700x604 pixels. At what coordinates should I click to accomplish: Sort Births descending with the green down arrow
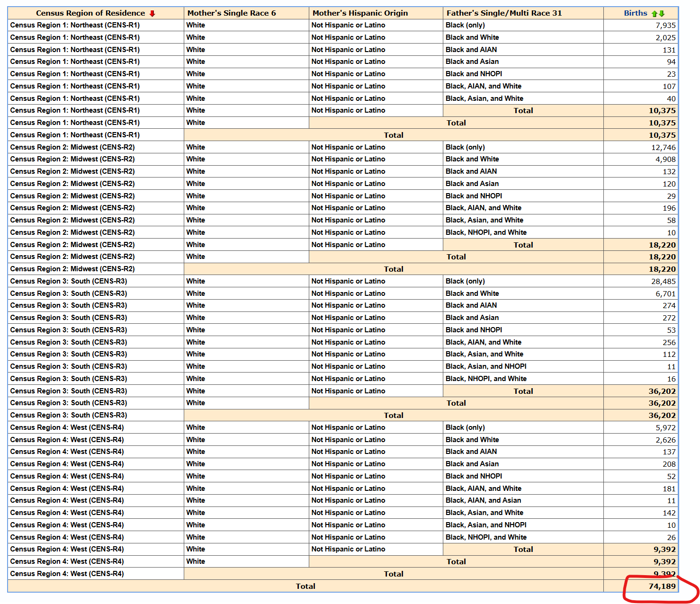662,13
